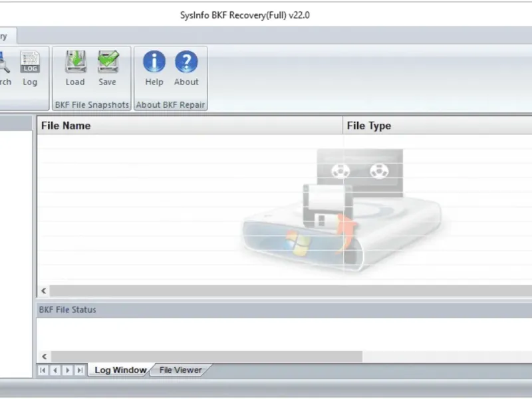
Task: Go to next tab arrow
Action: 68,370
